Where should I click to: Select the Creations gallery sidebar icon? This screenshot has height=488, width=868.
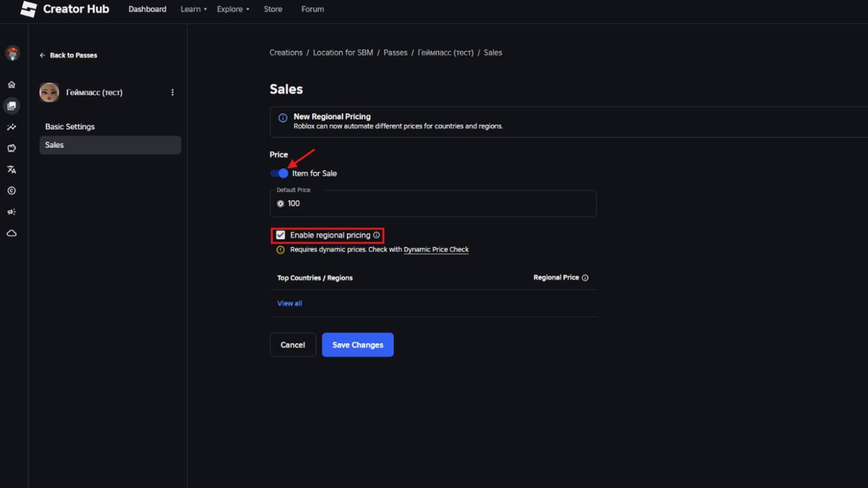[x=11, y=106]
